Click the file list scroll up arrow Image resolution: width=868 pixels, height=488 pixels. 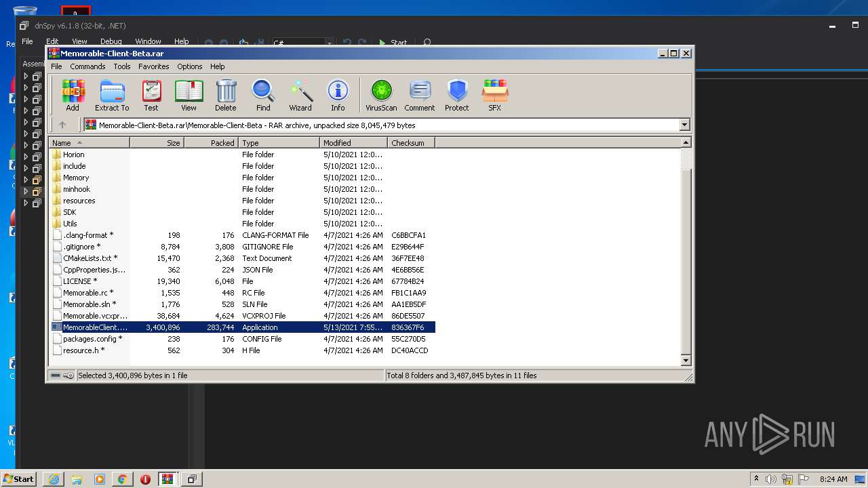pos(686,143)
